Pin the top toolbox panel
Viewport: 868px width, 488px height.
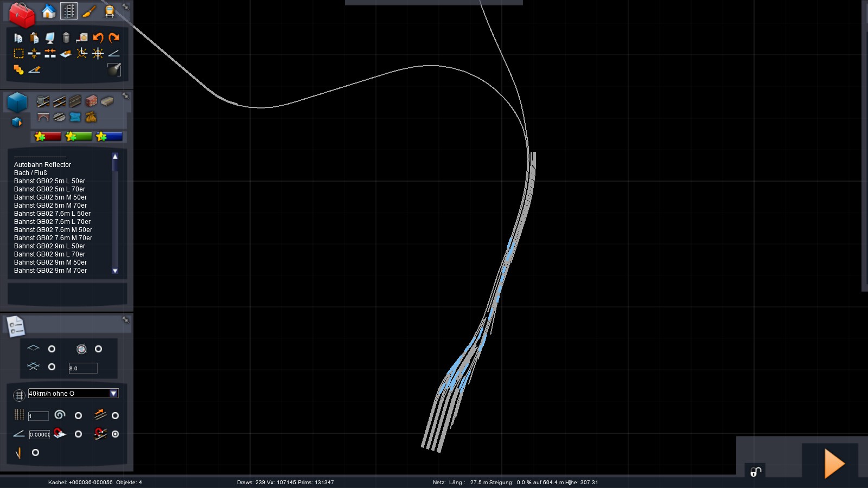126,7
